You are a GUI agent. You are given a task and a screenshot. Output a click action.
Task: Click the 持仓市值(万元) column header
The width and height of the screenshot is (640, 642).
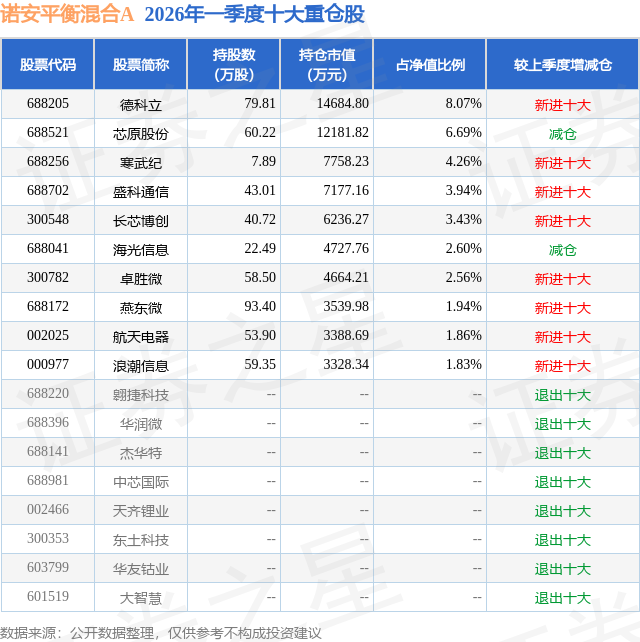point(327,65)
